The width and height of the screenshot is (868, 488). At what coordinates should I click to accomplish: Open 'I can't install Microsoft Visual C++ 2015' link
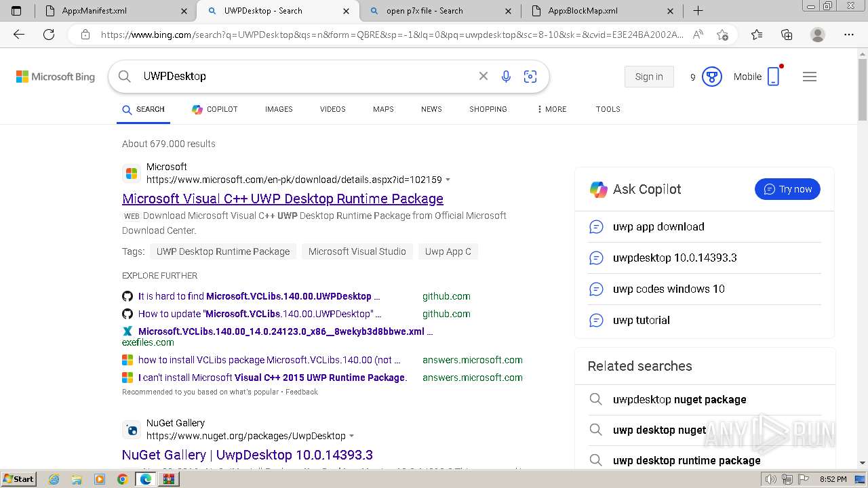(273, 378)
